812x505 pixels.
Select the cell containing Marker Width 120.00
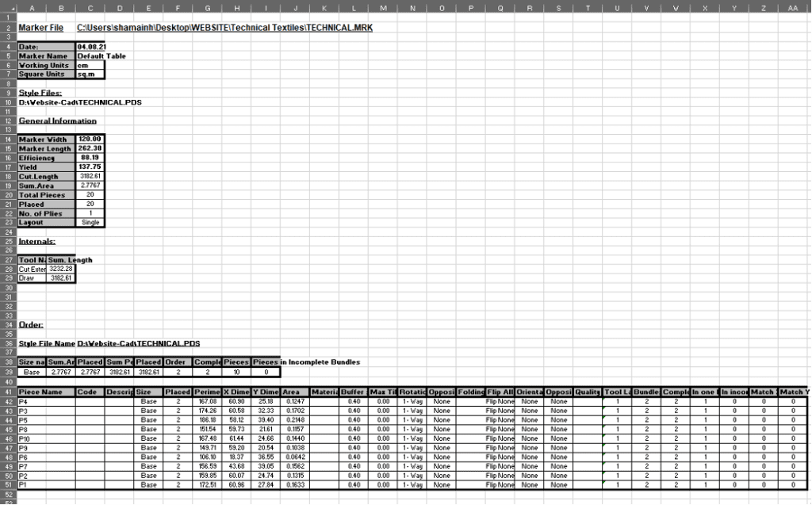[90, 139]
